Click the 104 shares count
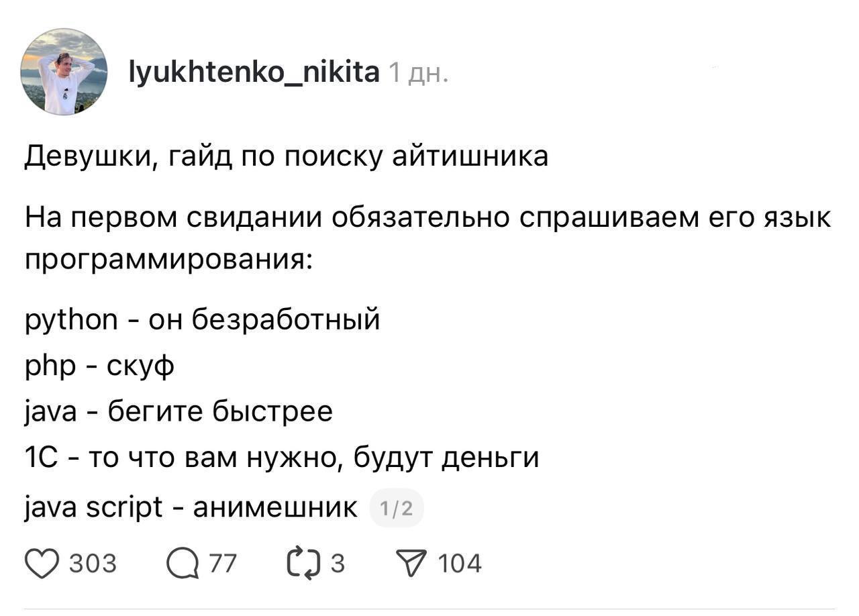 460,564
